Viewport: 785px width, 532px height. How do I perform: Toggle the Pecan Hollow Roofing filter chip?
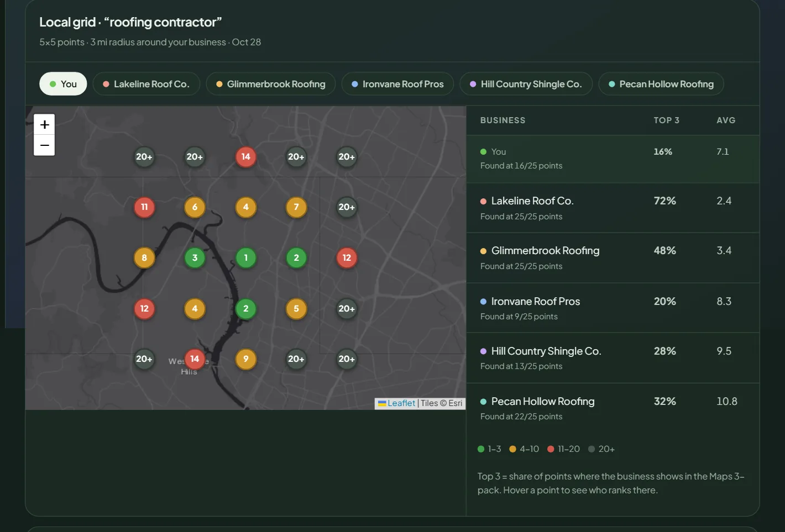pyautogui.click(x=661, y=84)
